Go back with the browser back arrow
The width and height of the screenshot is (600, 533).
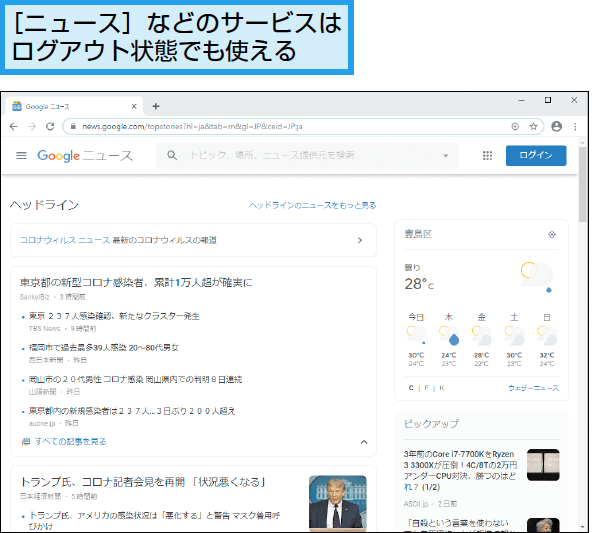pyautogui.click(x=14, y=126)
